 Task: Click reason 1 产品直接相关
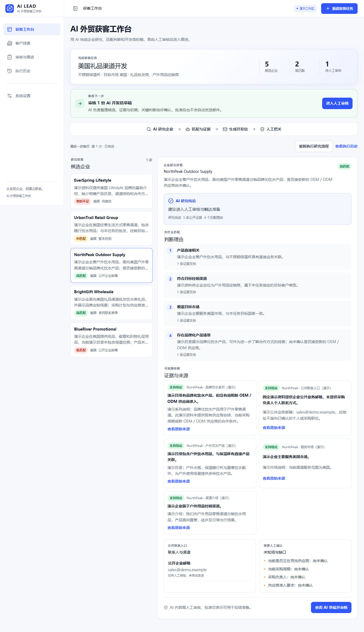coord(257,257)
